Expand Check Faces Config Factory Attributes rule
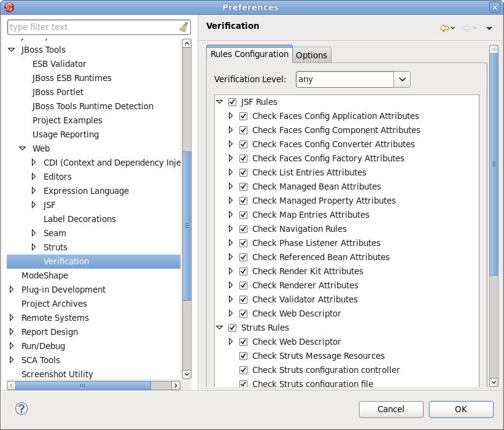This screenshot has height=430, width=504. pos(230,158)
